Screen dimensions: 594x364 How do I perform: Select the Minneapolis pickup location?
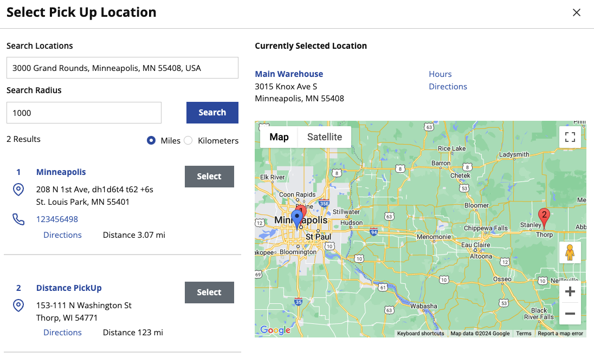[209, 177]
